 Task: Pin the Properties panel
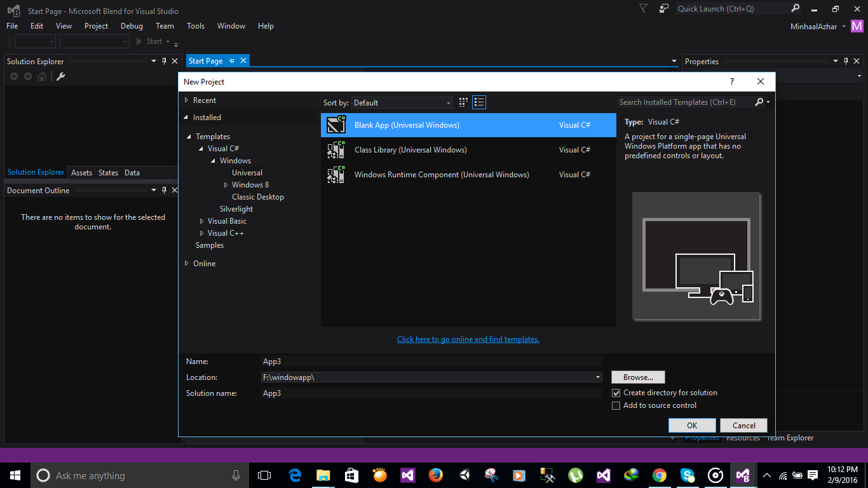[846, 61]
